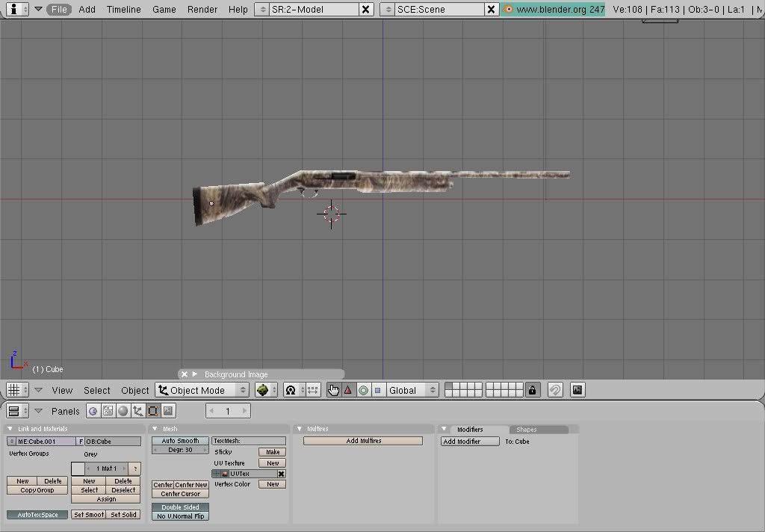
Task: Collapse the Link and Materials panel
Action: [x=10, y=429]
